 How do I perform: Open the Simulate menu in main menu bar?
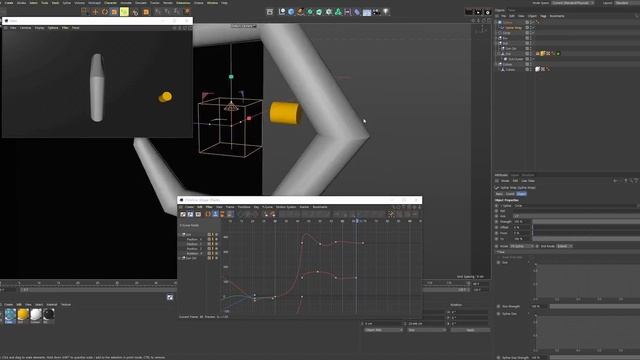click(x=140, y=3)
